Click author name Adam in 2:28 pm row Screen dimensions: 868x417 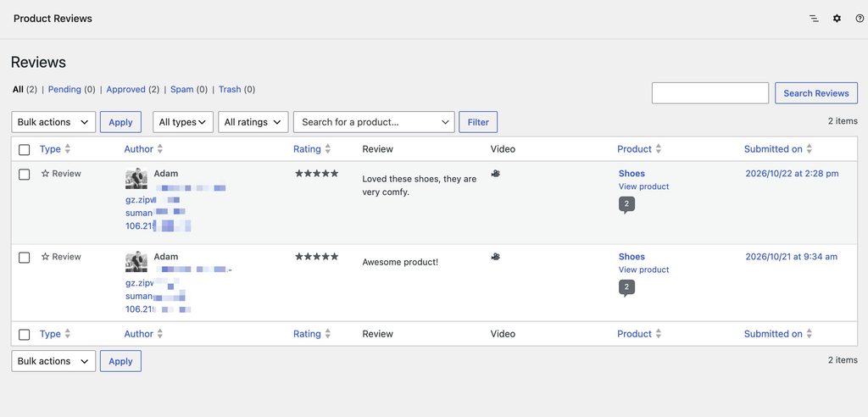[166, 174]
